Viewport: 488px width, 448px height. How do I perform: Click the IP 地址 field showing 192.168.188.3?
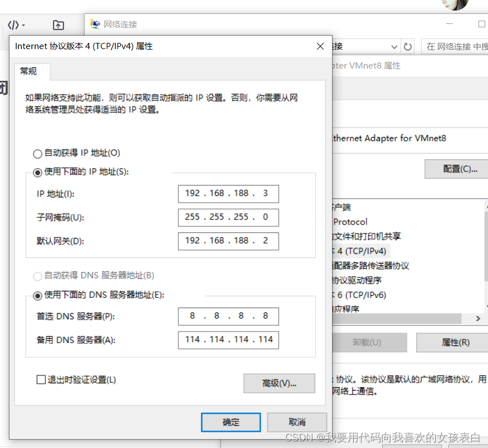[x=228, y=194]
